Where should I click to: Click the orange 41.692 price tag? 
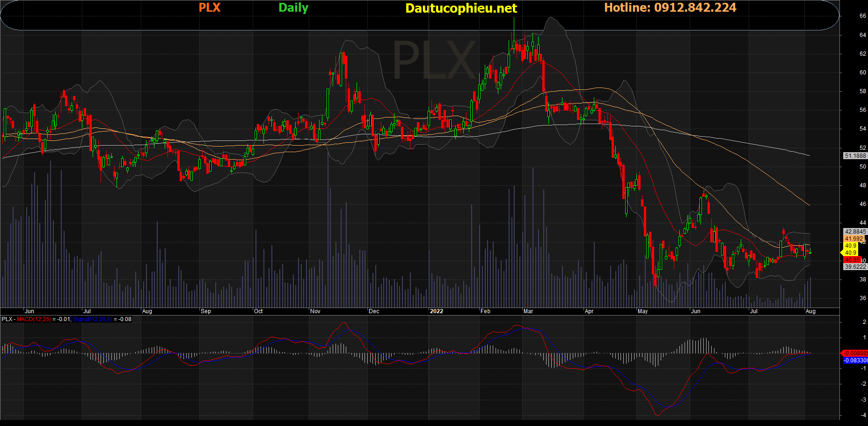(853, 239)
